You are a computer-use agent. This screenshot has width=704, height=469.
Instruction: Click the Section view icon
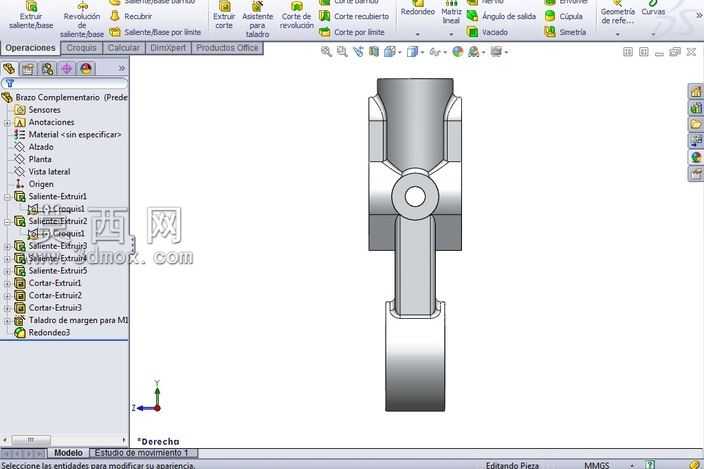[374, 52]
